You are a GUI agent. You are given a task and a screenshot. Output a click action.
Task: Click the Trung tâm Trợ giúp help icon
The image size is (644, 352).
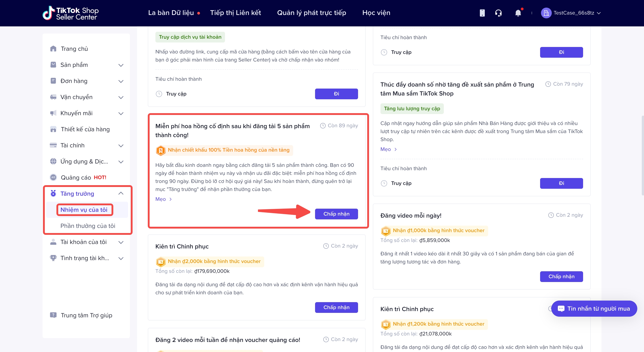point(53,315)
